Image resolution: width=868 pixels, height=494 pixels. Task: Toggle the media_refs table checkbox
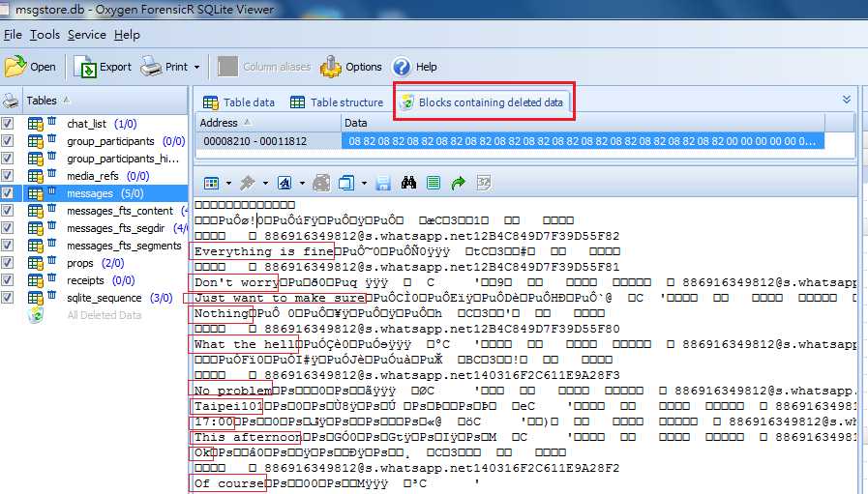point(7,175)
